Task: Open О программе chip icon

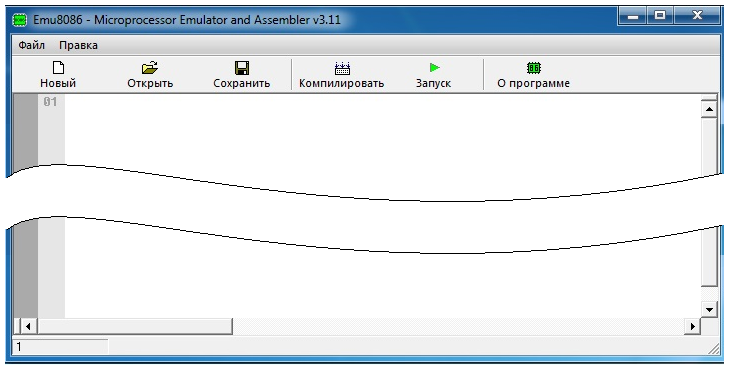Action: [533, 68]
